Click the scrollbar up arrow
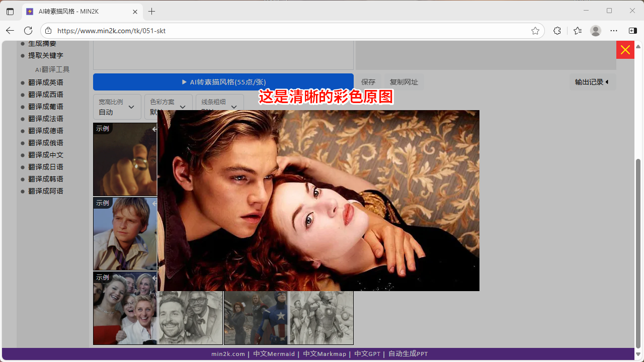 click(638, 46)
